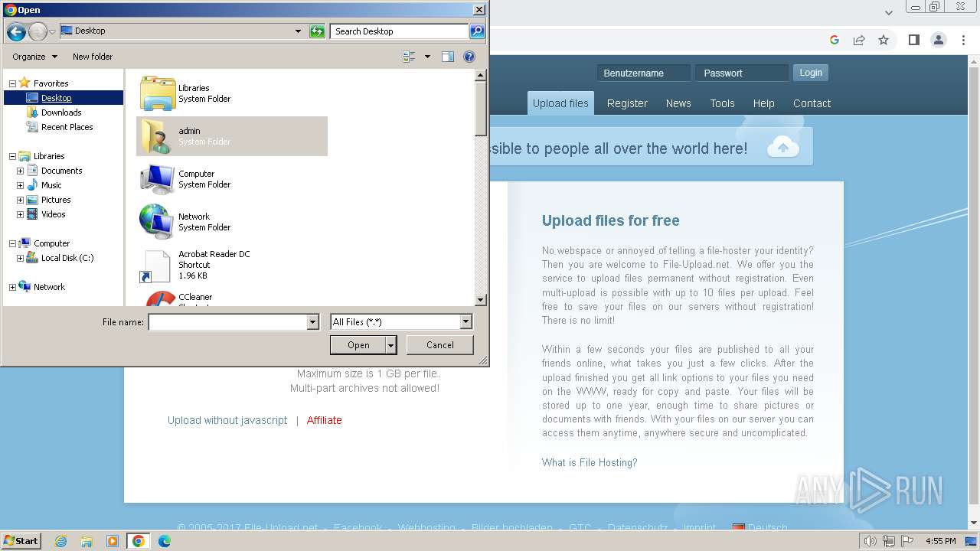The image size is (980, 551).
Task: Open dialog help question-mark icon
Action: coord(469,57)
